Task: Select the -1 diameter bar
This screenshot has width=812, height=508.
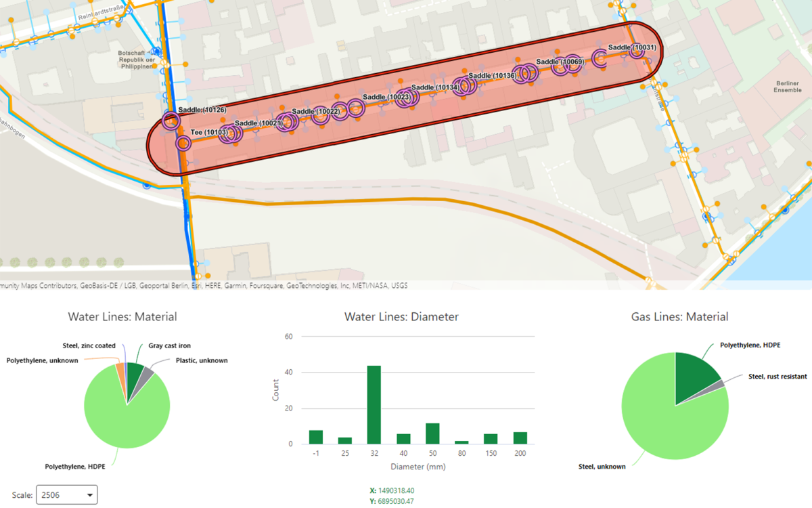Action: [x=316, y=438]
